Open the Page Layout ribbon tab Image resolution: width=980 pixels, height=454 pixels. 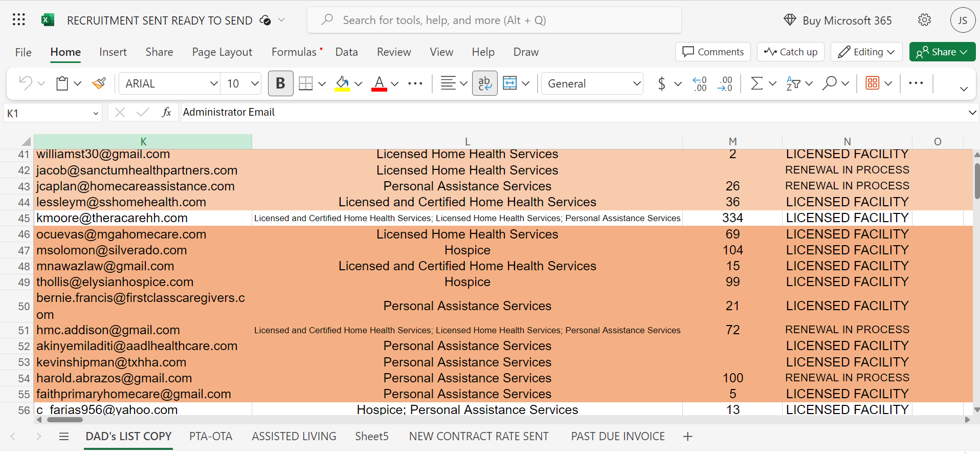(222, 52)
